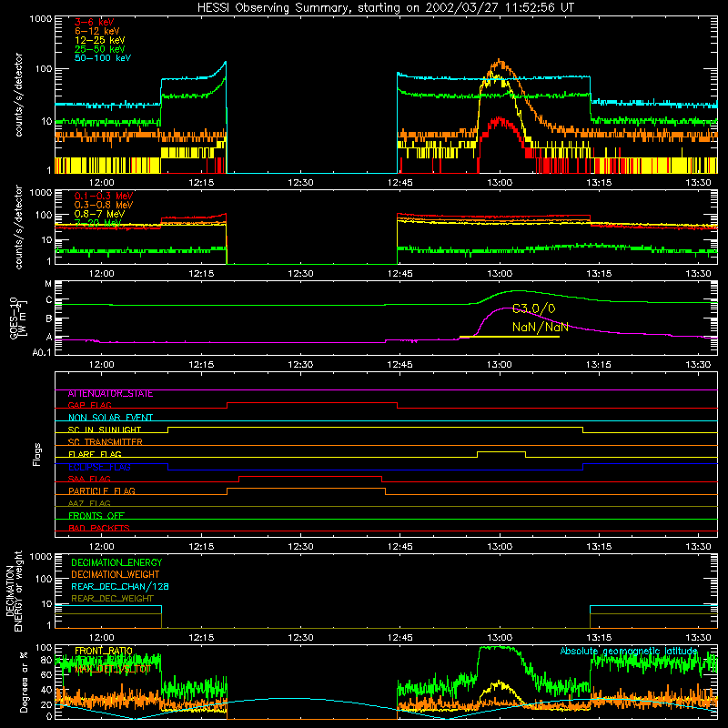Select the blue ECLIPSE_FLAG label
This screenshot has height=728, width=728.
click(99, 467)
